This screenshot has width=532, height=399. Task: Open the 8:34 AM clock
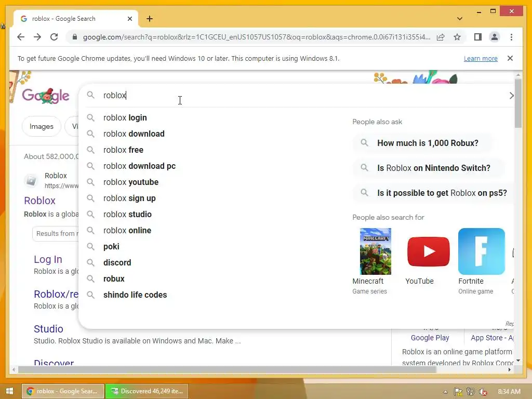[x=509, y=392]
